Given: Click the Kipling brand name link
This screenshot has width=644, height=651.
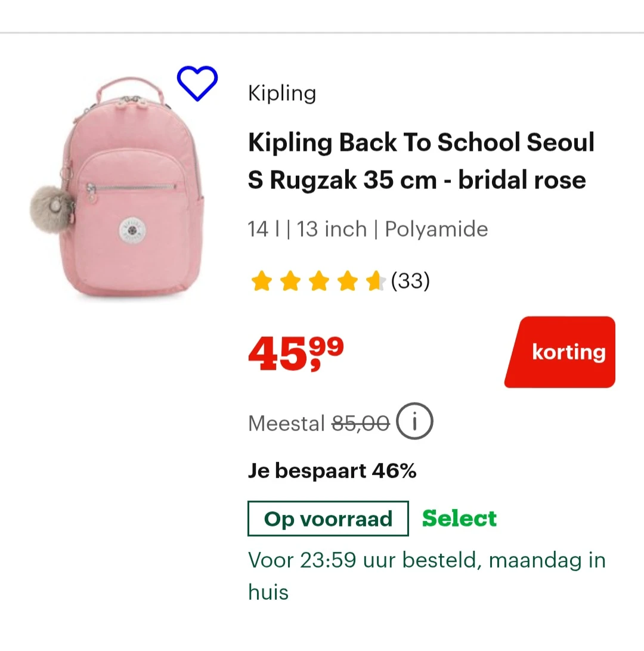Looking at the screenshot, I should point(282,94).
